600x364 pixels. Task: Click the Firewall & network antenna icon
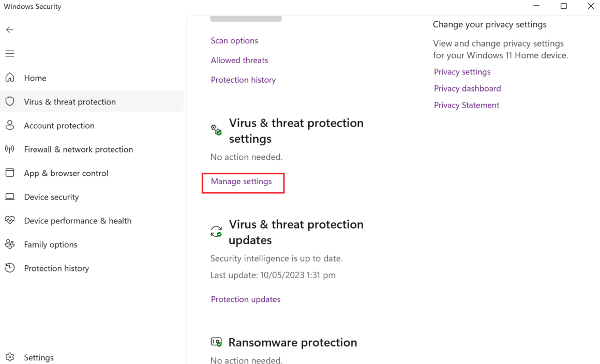(10, 149)
